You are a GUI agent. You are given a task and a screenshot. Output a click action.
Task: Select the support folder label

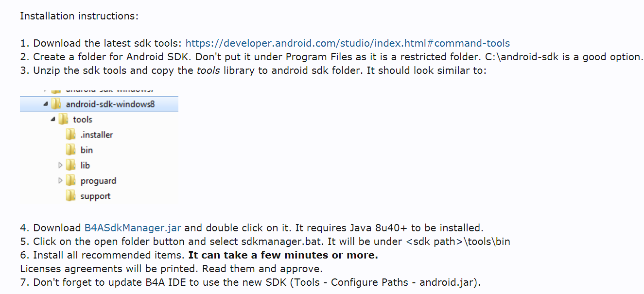point(95,196)
